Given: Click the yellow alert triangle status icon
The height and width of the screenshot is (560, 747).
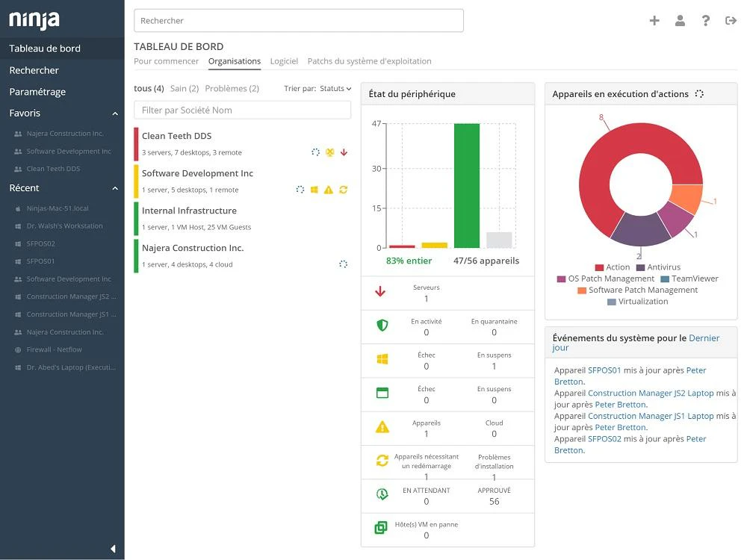Looking at the screenshot, I should tap(382, 427).
